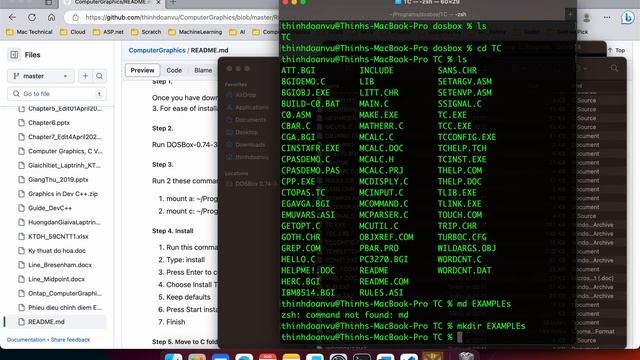This screenshot has width=640, height=360.
Task: Open a new browser tab
Action: (x=173, y=2)
